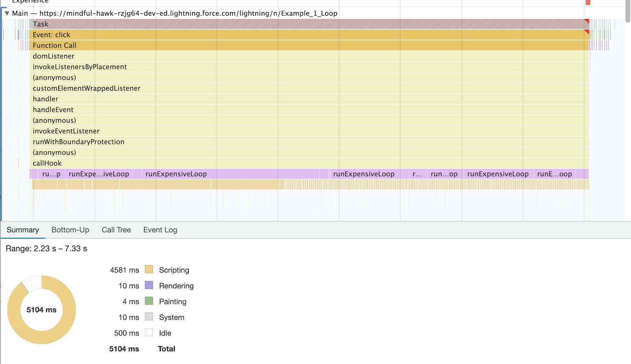This screenshot has height=364, width=631.
Task: Select the invokeListenersByPlacement frame
Action: coord(309,67)
